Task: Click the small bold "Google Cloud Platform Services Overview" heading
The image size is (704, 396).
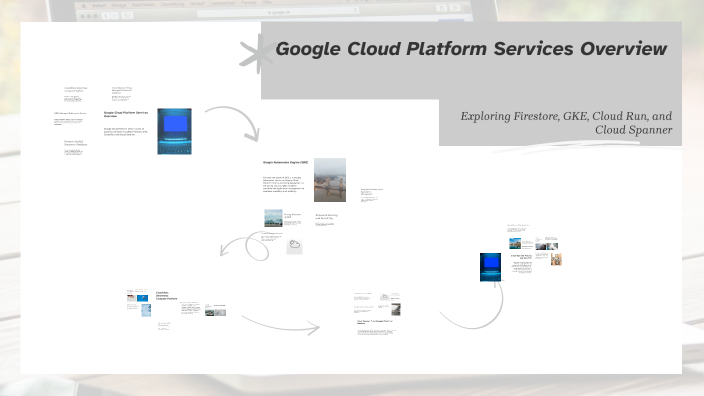Action: pos(126,114)
